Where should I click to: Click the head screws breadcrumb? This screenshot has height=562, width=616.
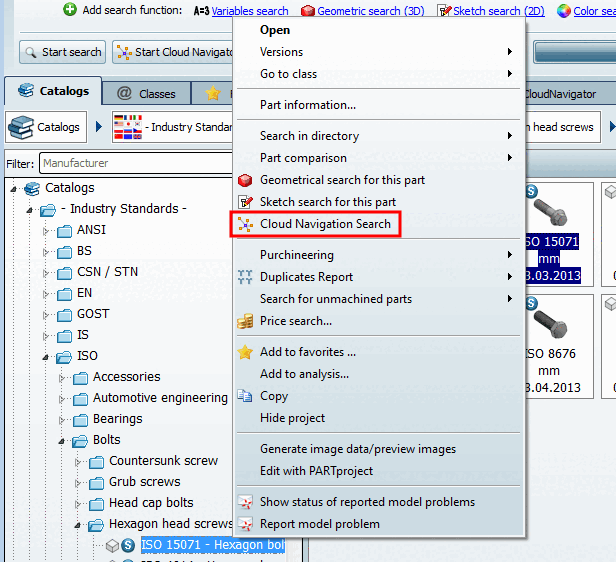point(563,127)
